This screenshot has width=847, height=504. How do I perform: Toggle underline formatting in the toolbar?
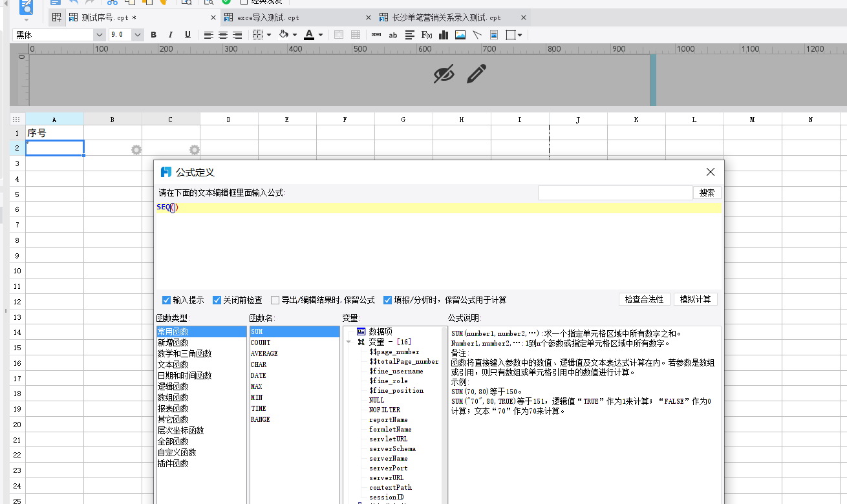pyautogui.click(x=188, y=35)
